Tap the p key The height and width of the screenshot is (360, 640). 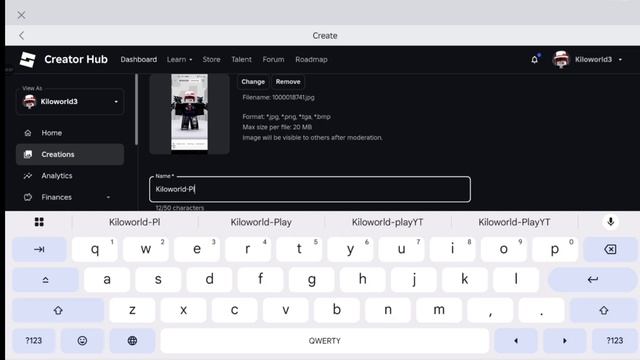click(555, 249)
